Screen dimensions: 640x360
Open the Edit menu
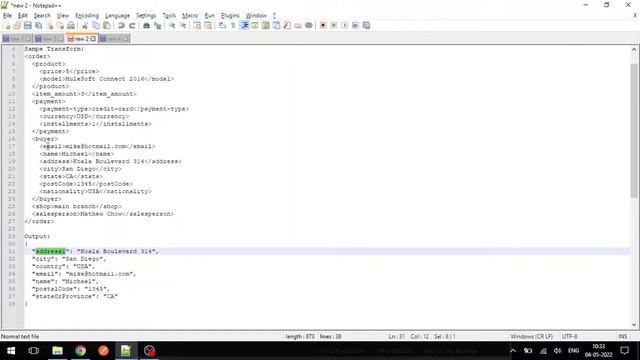point(23,16)
